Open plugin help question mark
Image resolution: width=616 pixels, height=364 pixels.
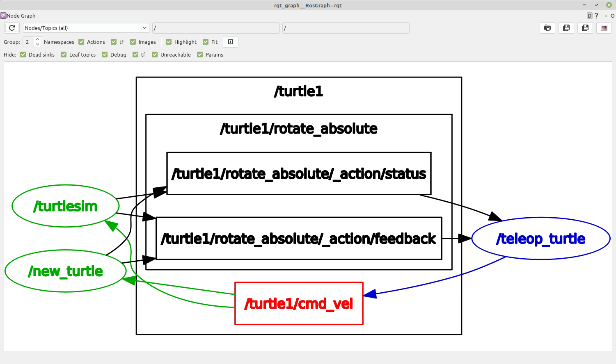click(596, 16)
